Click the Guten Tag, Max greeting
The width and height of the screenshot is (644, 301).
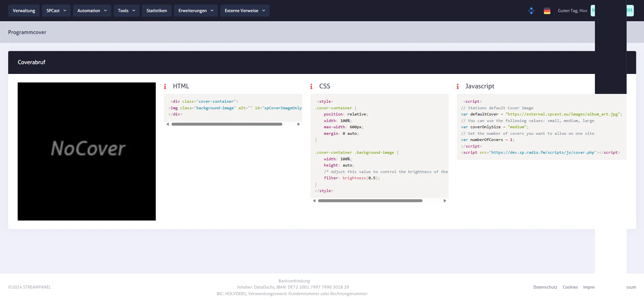[572, 11]
